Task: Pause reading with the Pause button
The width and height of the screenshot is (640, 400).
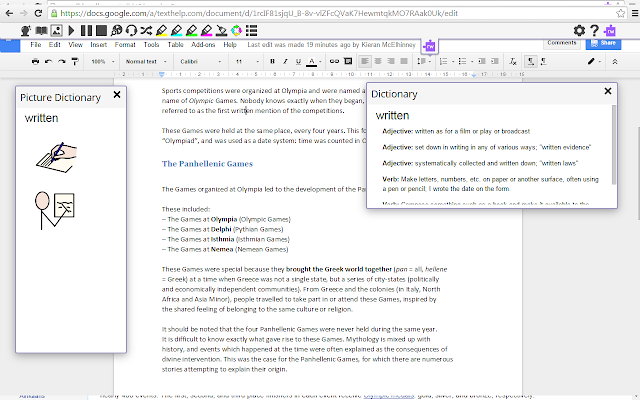Action: [87, 31]
